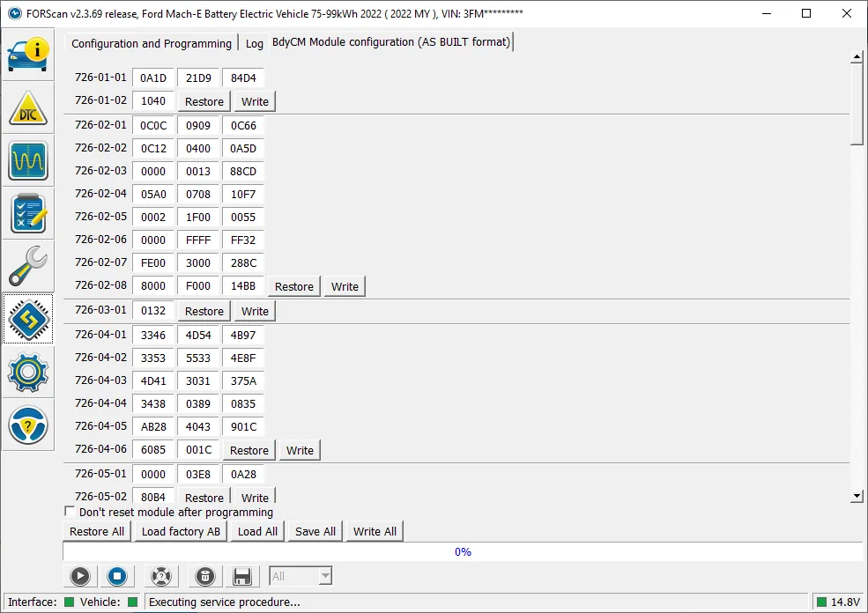
Task: Open the help steering wheel section
Action: [x=28, y=425]
